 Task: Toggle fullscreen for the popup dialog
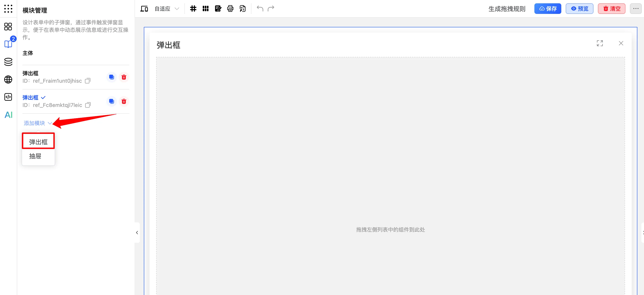599,43
